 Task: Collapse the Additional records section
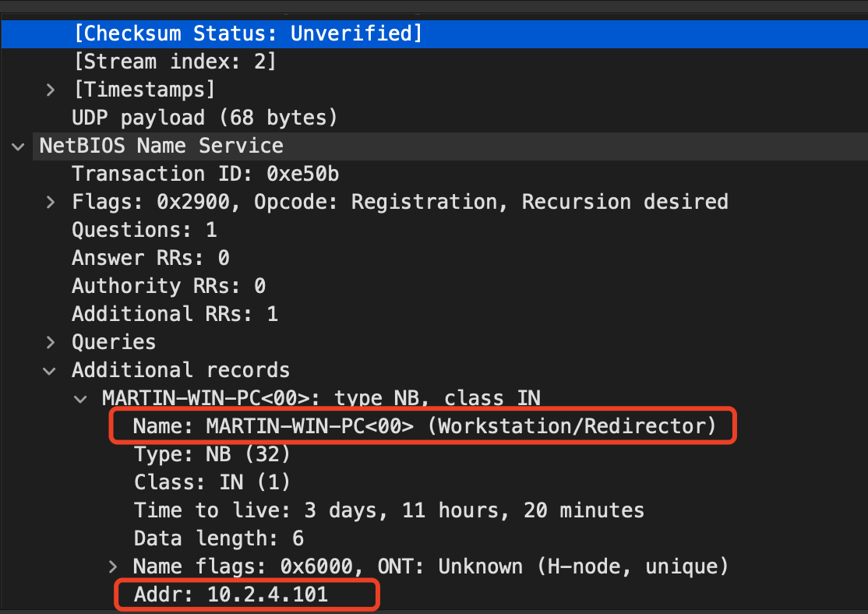[50, 370]
